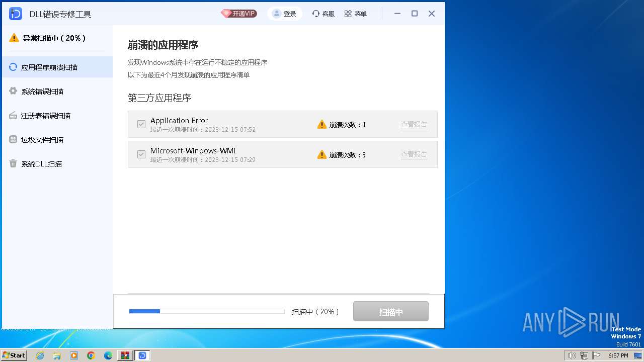644x362 pixels.
Task: Close the DLL repair tool window
Action: coord(432,14)
